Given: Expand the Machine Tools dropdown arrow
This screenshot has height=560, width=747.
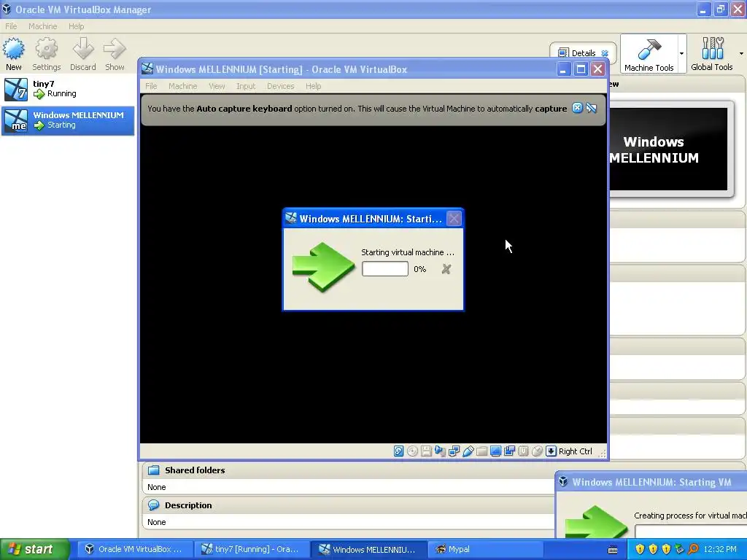Looking at the screenshot, I should [x=682, y=54].
